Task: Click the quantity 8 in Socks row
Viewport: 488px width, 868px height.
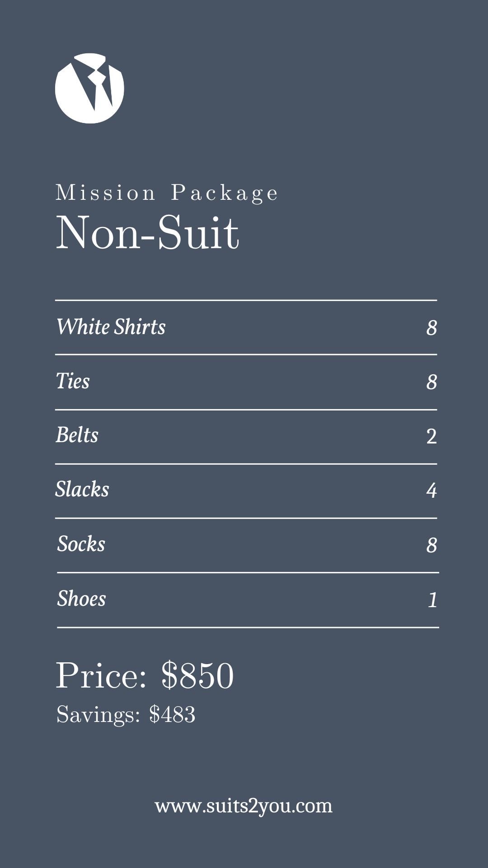Action: [x=432, y=545]
